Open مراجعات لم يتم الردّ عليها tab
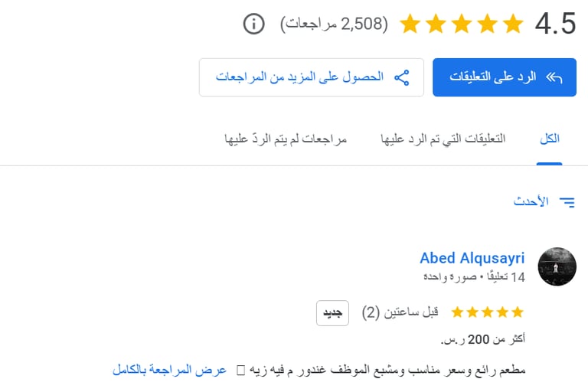The width and height of the screenshot is (588, 392). (286, 139)
